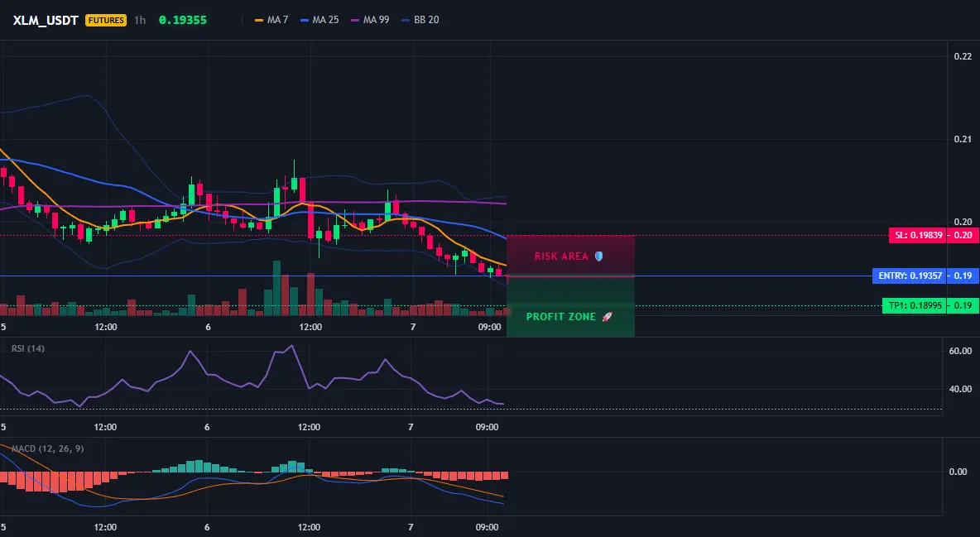980x537 pixels.
Task: Click the 60.00 RSI axis label
Action: pos(961,351)
